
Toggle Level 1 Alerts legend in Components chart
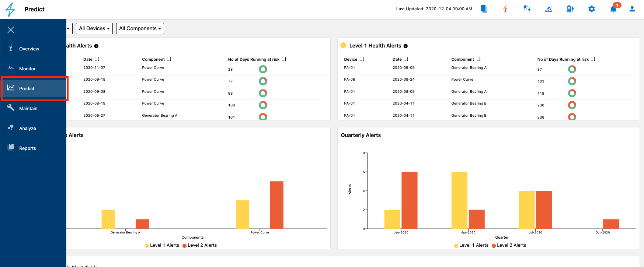[162, 245]
